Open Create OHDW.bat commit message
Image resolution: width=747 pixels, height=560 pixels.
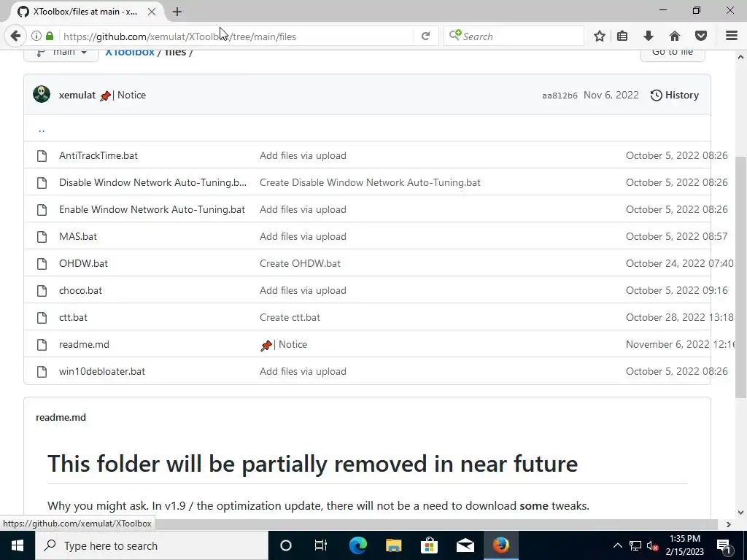300,263
